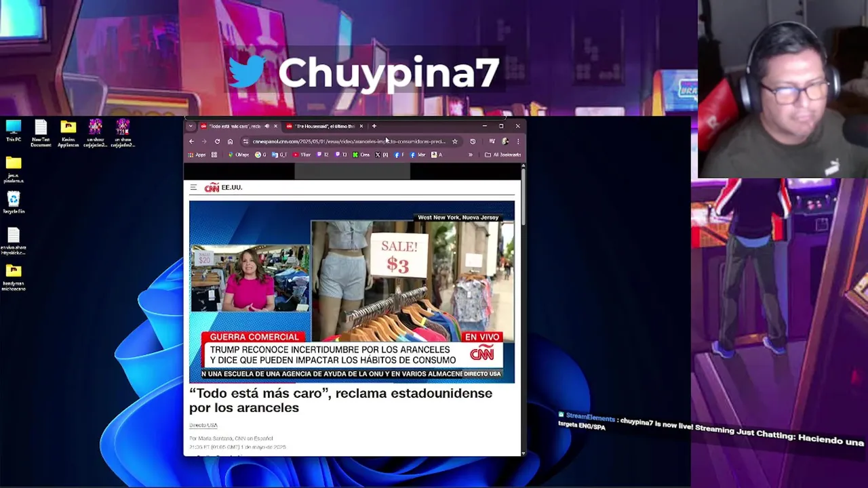Open the X bookmark
The width and height of the screenshot is (868, 488).
(382, 155)
